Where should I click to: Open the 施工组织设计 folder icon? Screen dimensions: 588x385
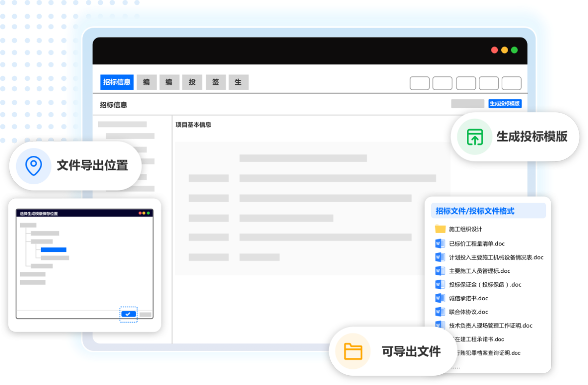coord(439,229)
